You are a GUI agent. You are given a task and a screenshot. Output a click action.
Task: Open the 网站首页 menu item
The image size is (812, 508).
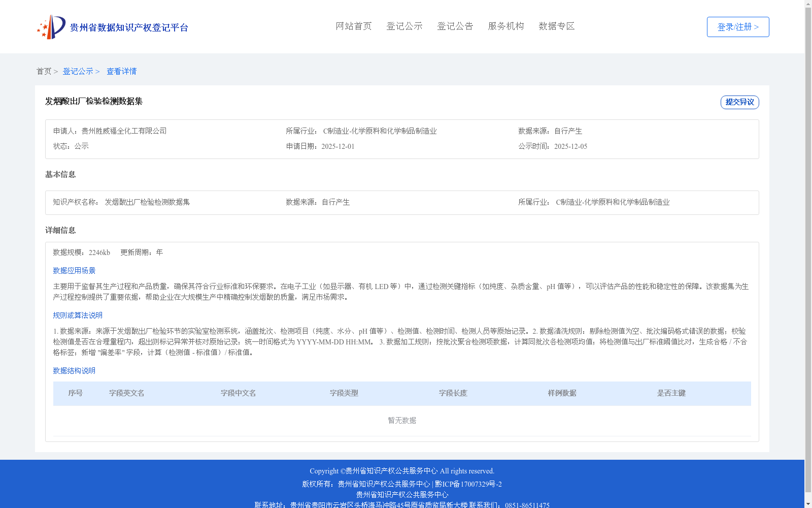(354, 26)
